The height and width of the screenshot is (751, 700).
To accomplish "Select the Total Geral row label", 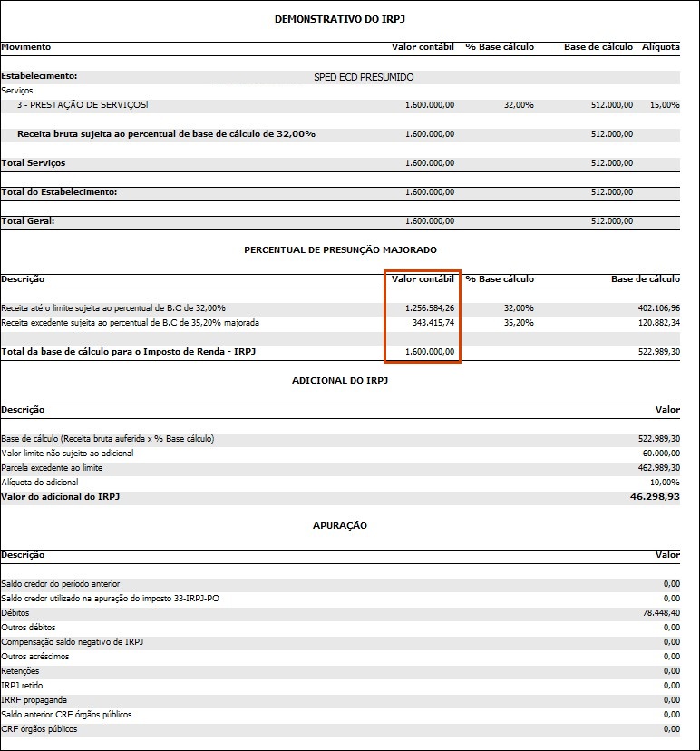I will [x=28, y=220].
